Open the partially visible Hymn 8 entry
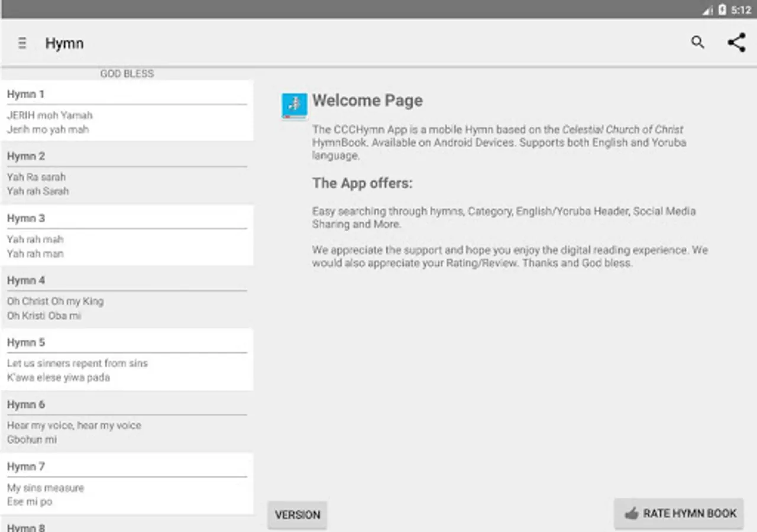This screenshot has width=757, height=532. [x=127, y=524]
